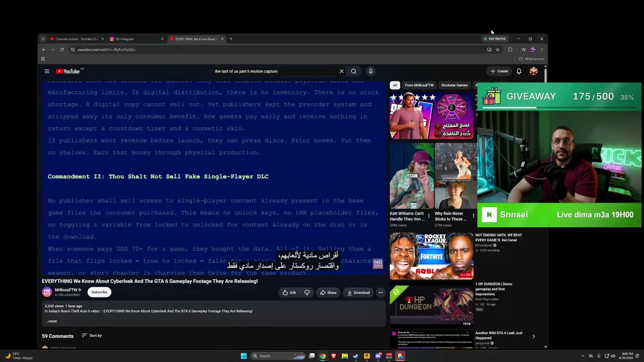The width and height of the screenshot is (644, 362).
Task: Open Task View on taskbar
Action: coord(312,356)
